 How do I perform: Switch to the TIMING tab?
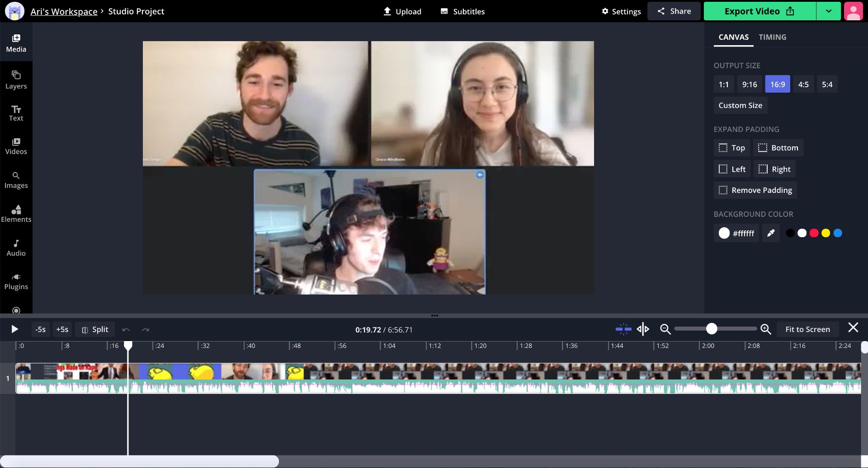tap(772, 37)
